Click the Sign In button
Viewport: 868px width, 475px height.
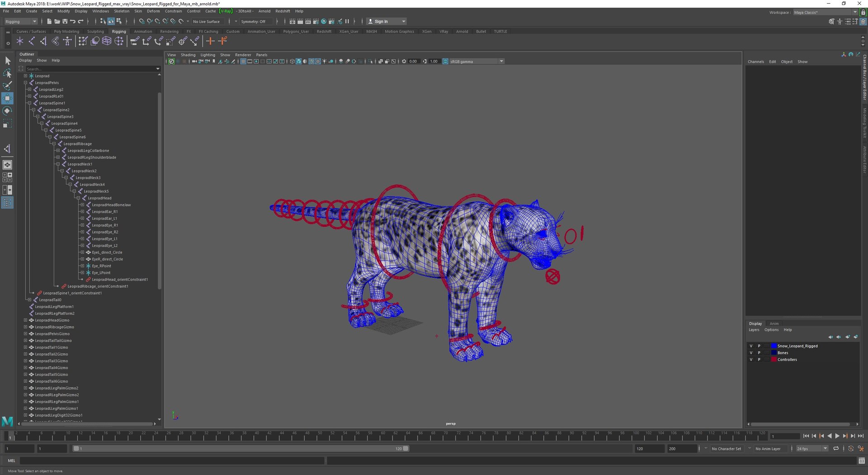[386, 21]
